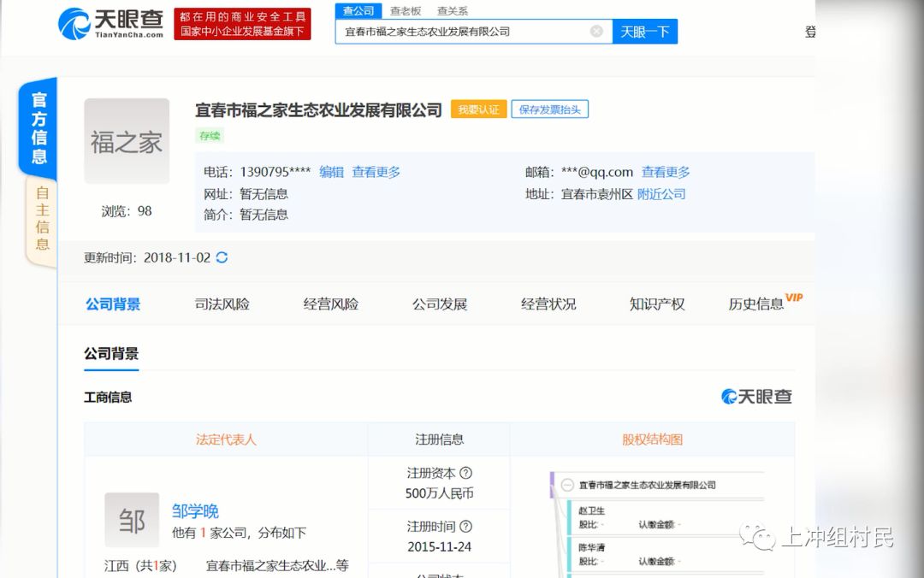924x578 pixels.
Task: Click the 股权结构图 header
Action: click(x=652, y=439)
